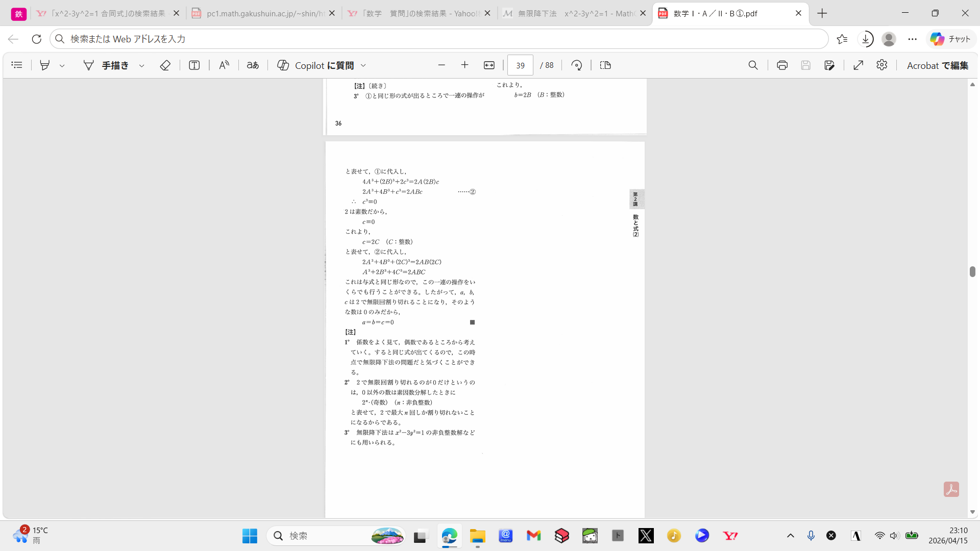The height and width of the screenshot is (551, 980).
Task: Open the Copilot に質問 dropdown menu
Action: (x=363, y=65)
